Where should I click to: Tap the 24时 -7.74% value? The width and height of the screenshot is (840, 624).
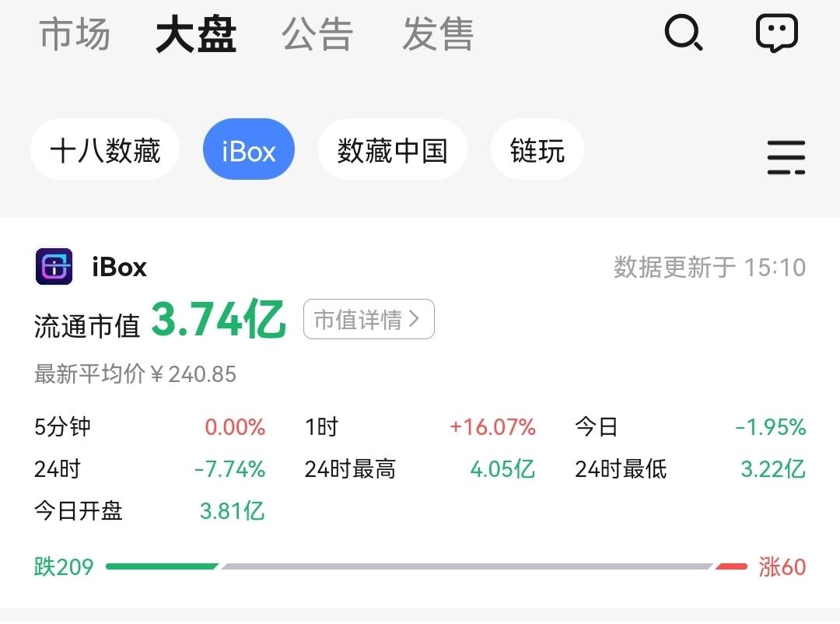pos(229,469)
